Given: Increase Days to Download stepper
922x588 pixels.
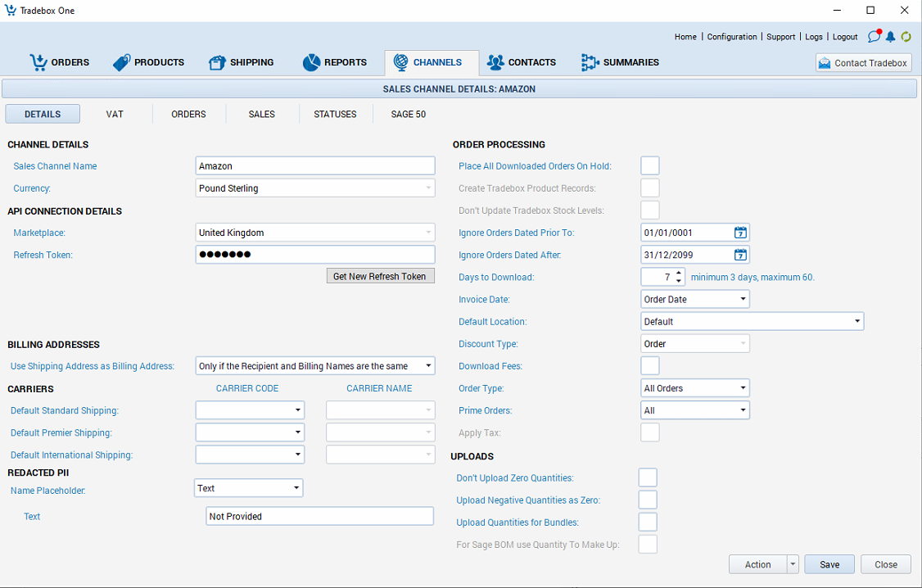Looking at the screenshot, I should pos(679,273).
